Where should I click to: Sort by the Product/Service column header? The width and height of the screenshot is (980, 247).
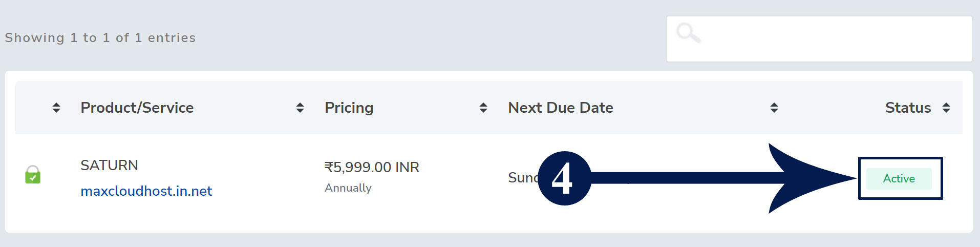(137, 108)
